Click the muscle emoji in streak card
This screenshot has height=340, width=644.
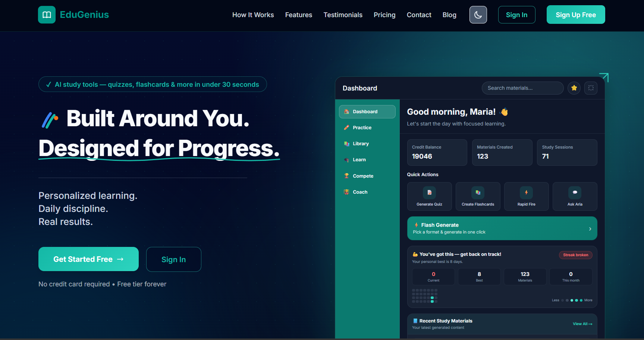click(415, 254)
